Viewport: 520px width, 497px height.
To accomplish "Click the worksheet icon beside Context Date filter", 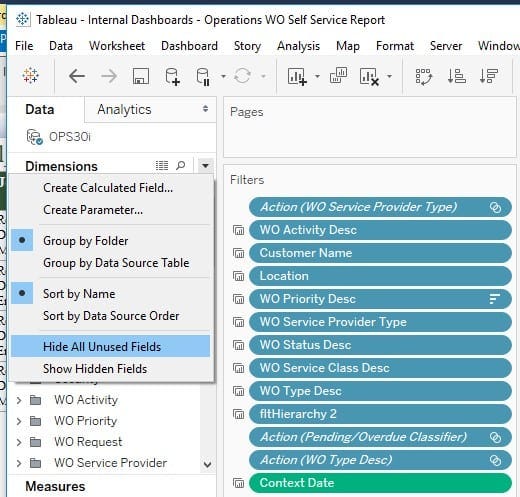I will coord(239,483).
